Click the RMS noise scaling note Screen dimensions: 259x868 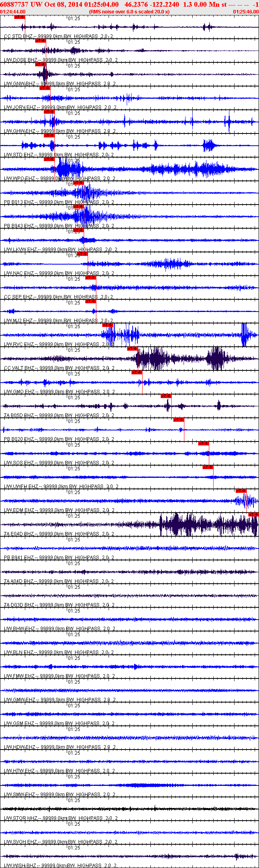click(x=129, y=12)
